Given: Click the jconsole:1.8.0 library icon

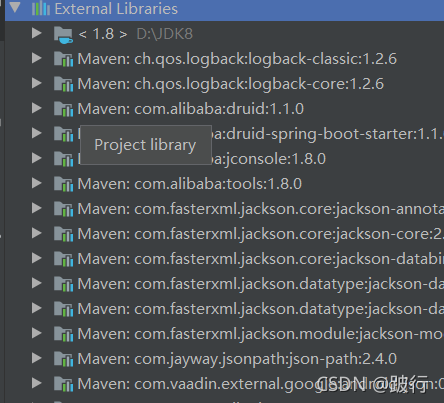Looking at the screenshot, I should 63,159.
